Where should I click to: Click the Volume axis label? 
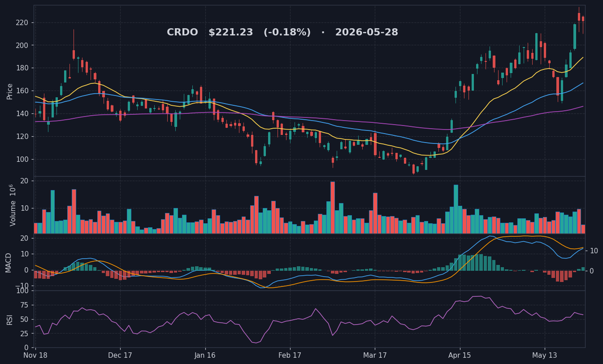click(13, 205)
